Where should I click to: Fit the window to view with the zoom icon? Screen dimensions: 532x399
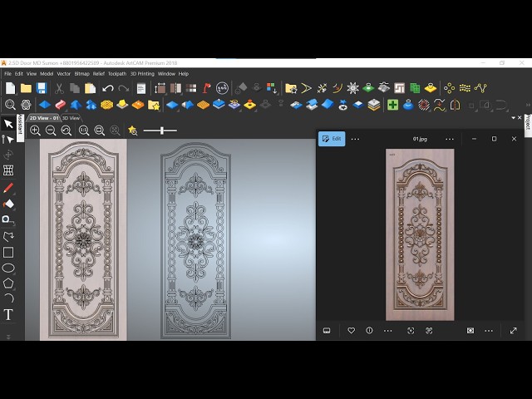tap(100, 131)
